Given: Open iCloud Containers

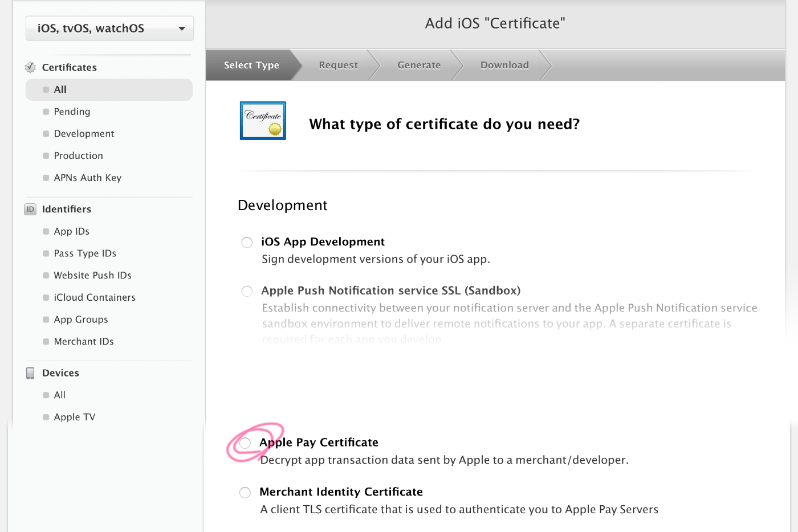Looking at the screenshot, I should point(95,297).
